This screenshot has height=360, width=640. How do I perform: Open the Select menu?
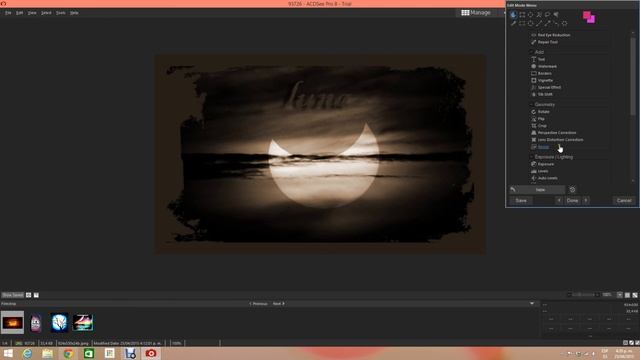click(46, 13)
